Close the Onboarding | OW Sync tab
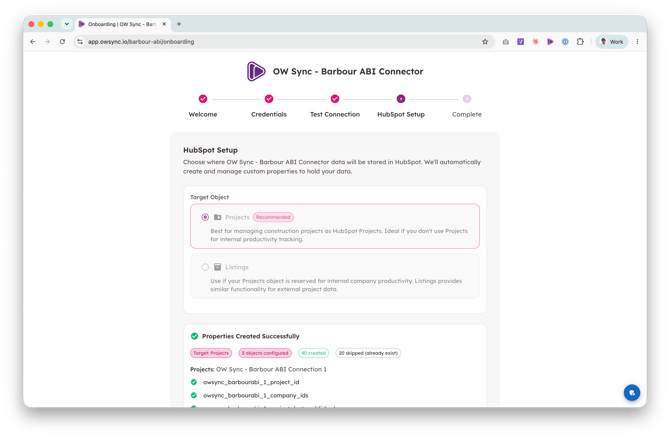This screenshot has height=438, width=670. click(x=164, y=24)
